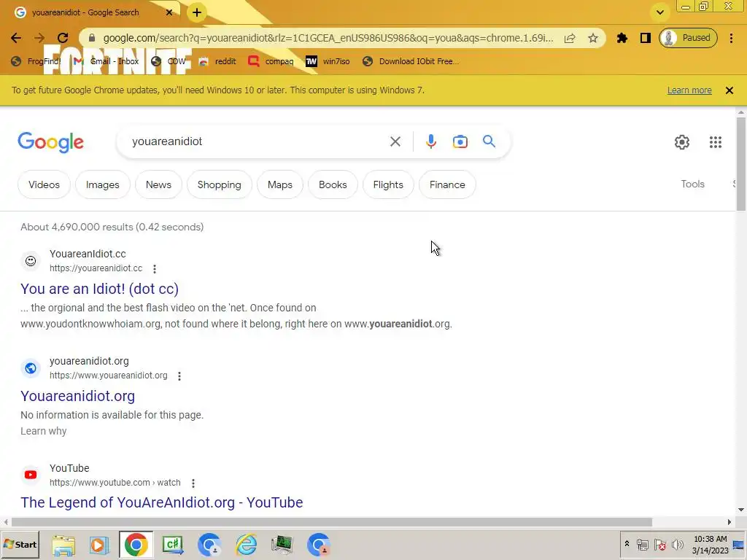Open the Chrome three-dot menu
Screen dimensions: 747x560
tap(731, 38)
